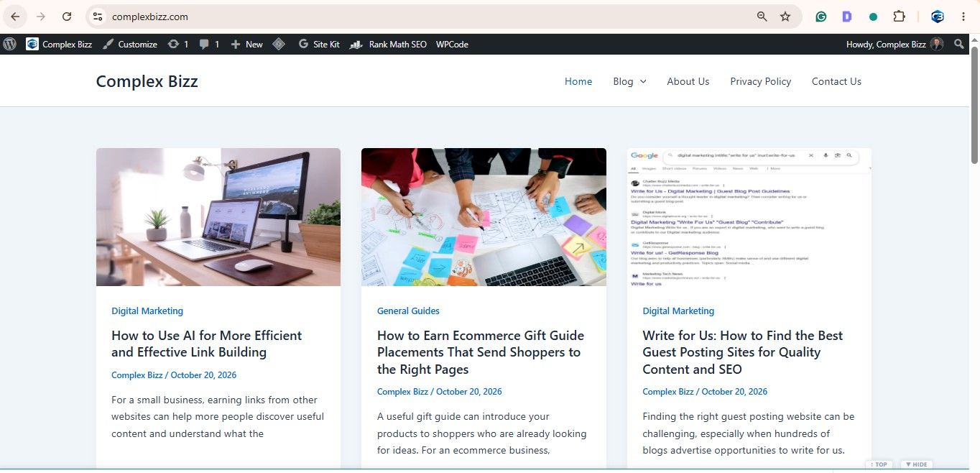The width and height of the screenshot is (980, 473).
Task: Open the Site Kit admin bar item
Action: pos(318,44)
